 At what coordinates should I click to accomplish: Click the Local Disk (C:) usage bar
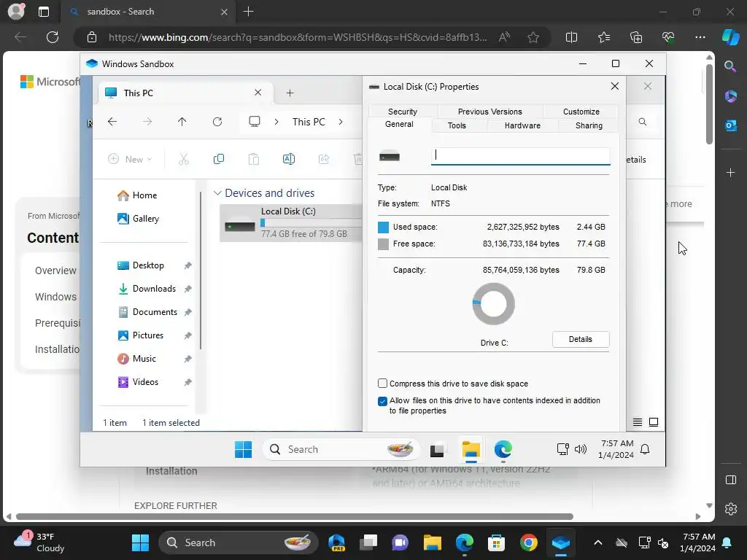coord(311,223)
